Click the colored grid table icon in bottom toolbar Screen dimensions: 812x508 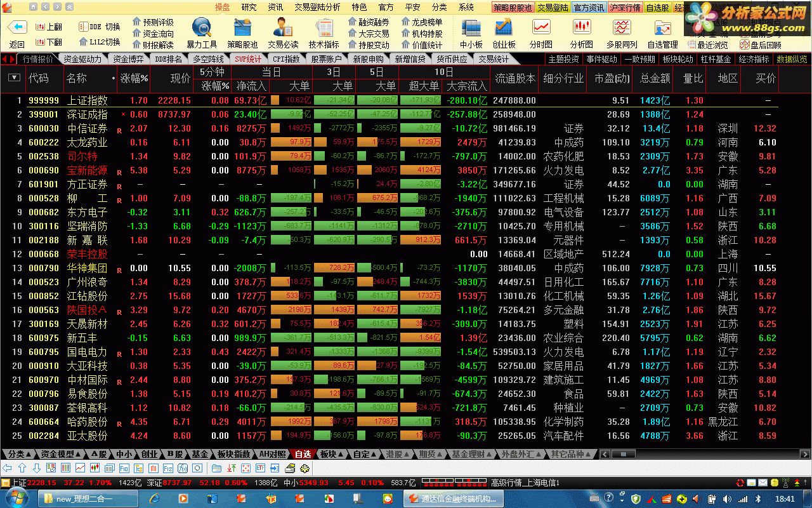tap(65, 468)
